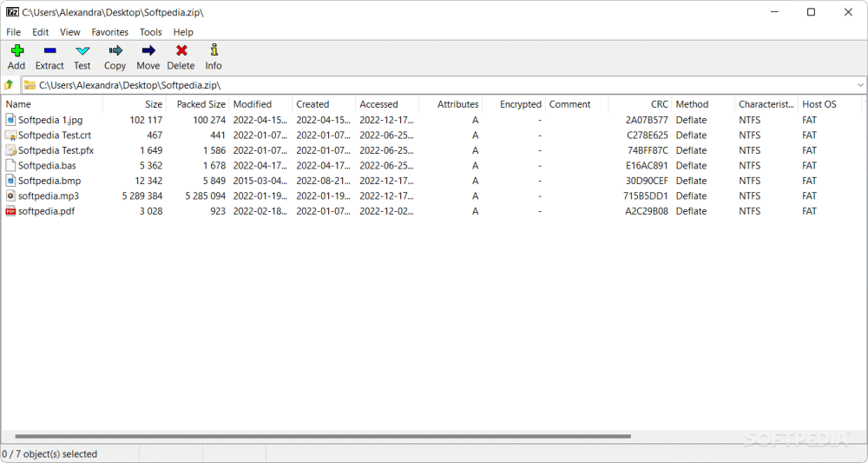
Task: Click accessed date 2022-12-02 of softpedia.pdf
Action: pos(386,211)
